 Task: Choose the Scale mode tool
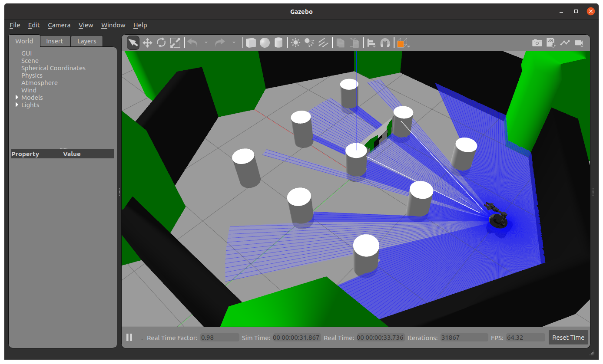click(x=175, y=43)
